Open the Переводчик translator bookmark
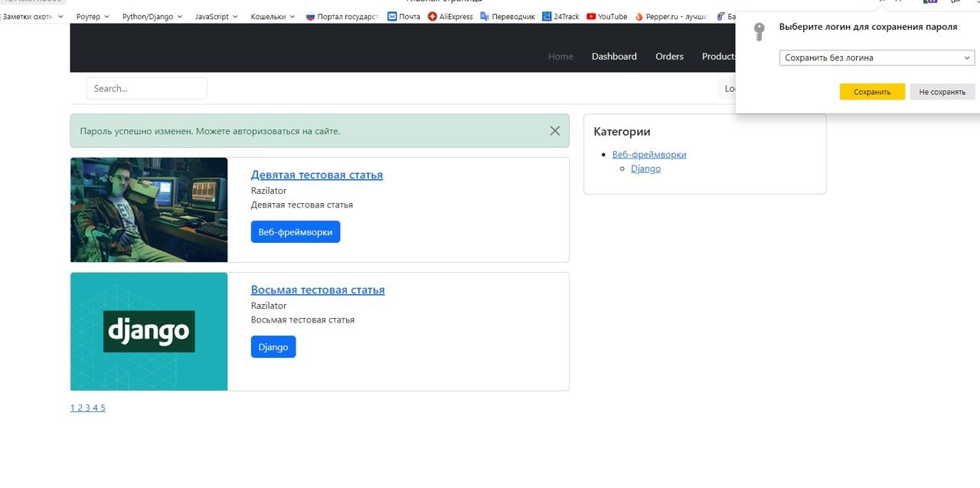Image resolution: width=980 pixels, height=488 pixels. pos(508,16)
